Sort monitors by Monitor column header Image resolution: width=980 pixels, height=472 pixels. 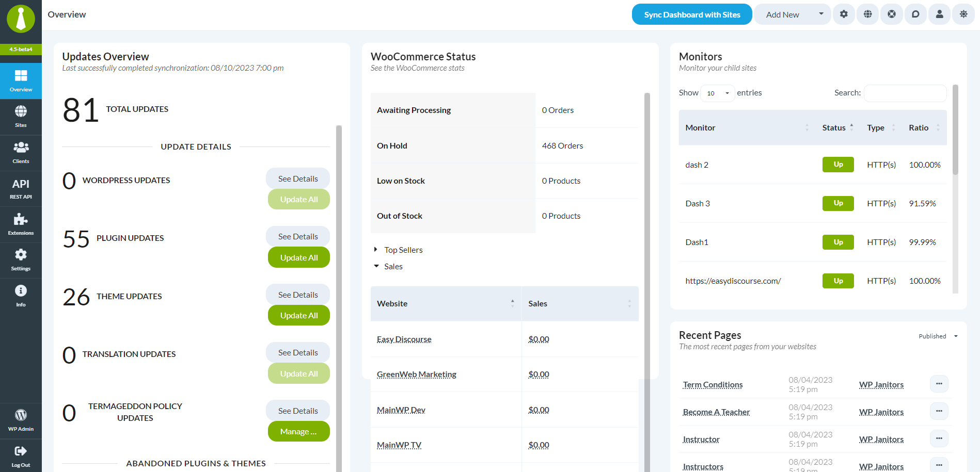coord(747,127)
